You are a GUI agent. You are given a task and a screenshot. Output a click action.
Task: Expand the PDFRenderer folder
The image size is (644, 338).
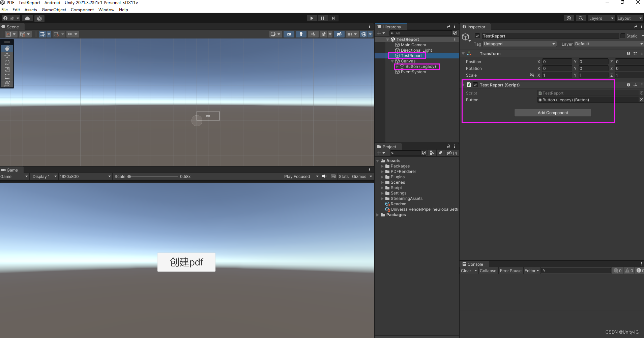pos(382,172)
